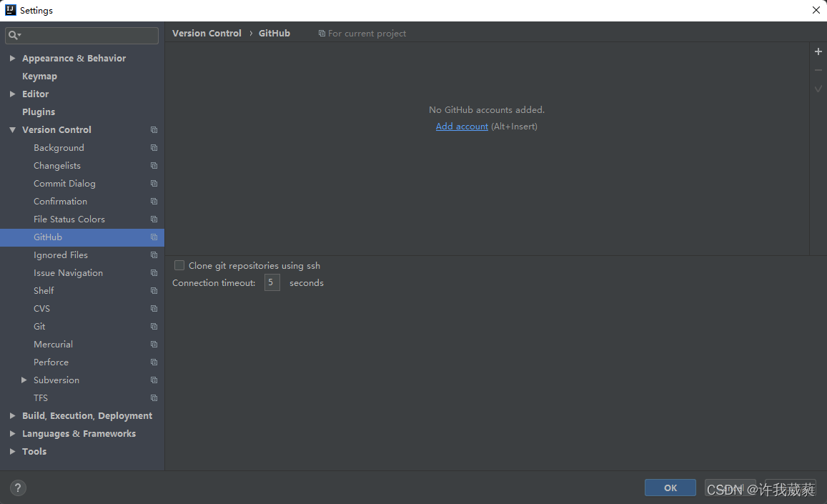The width and height of the screenshot is (827, 504).
Task: Expand the Tools section
Action: pyautogui.click(x=12, y=452)
